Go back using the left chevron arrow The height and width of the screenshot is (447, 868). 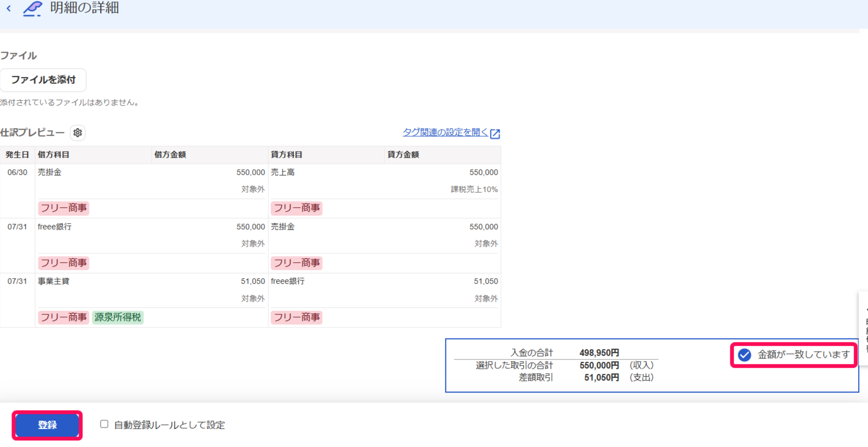click(8, 8)
